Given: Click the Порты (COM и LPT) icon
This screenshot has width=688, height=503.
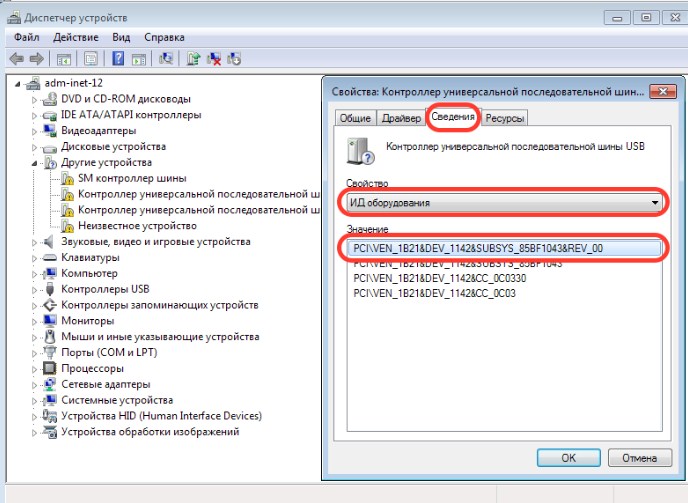Looking at the screenshot, I should click(x=50, y=352).
